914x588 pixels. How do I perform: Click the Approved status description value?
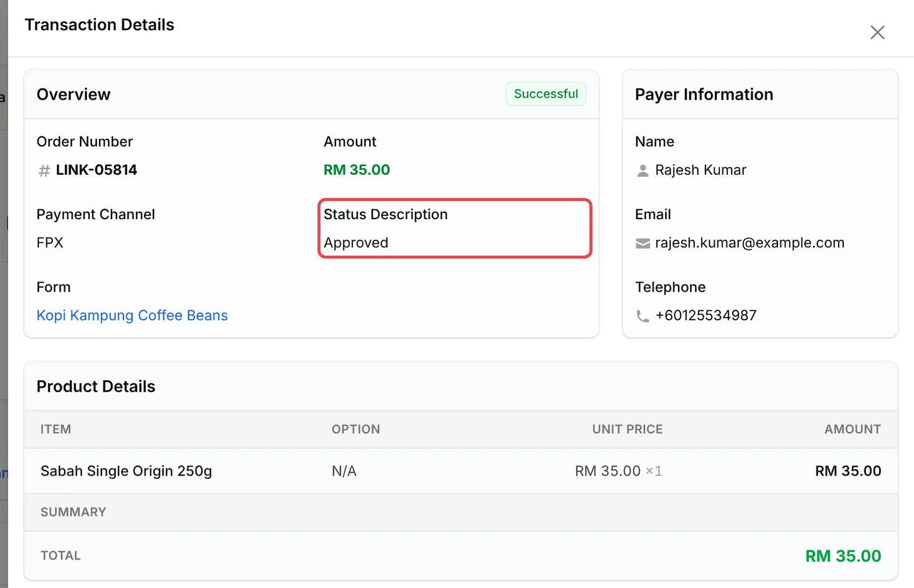(356, 243)
